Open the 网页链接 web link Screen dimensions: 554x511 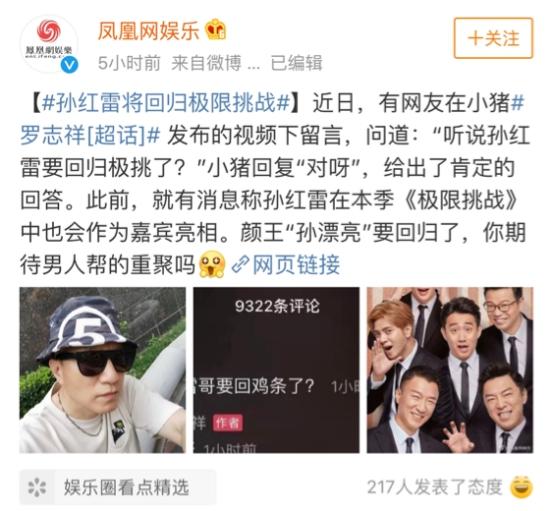(x=296, y=264)
